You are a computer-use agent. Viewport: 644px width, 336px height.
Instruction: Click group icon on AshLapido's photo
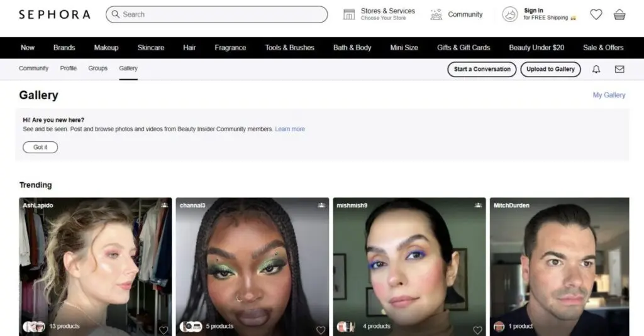click(x=164, y=205)
